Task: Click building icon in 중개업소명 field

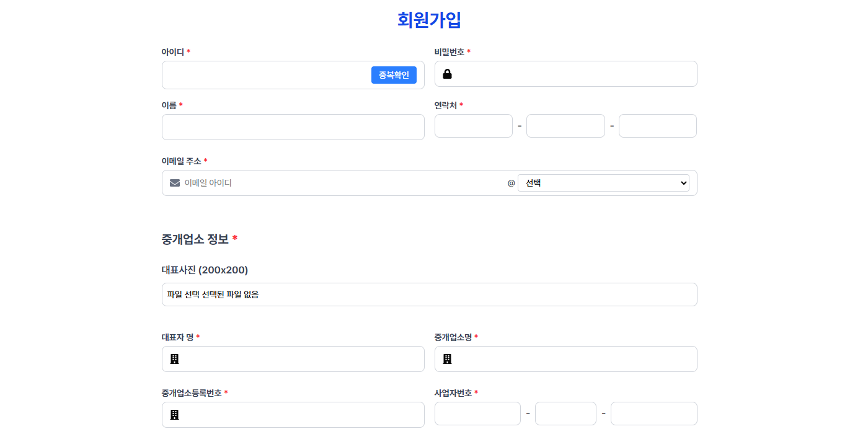Action: point(448,359)
